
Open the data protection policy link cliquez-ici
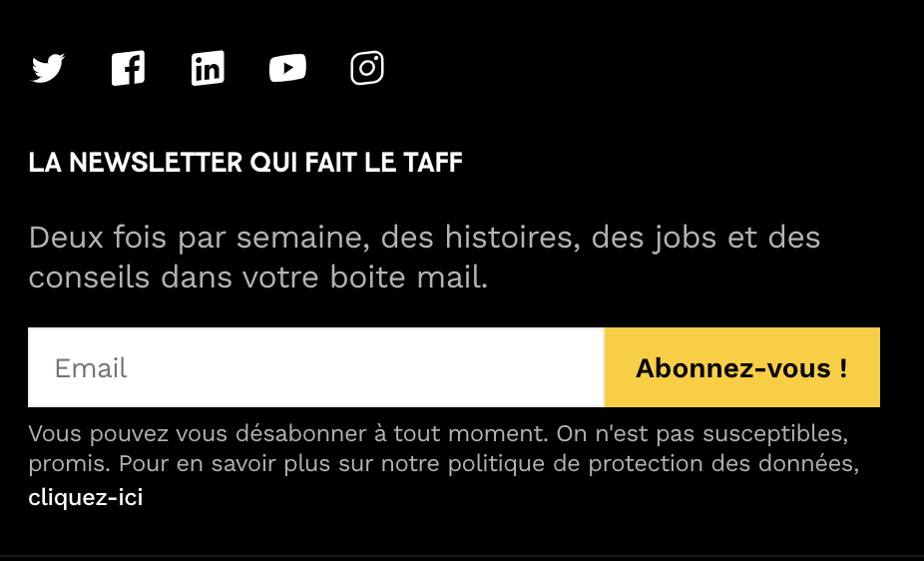tap(86, 497)
